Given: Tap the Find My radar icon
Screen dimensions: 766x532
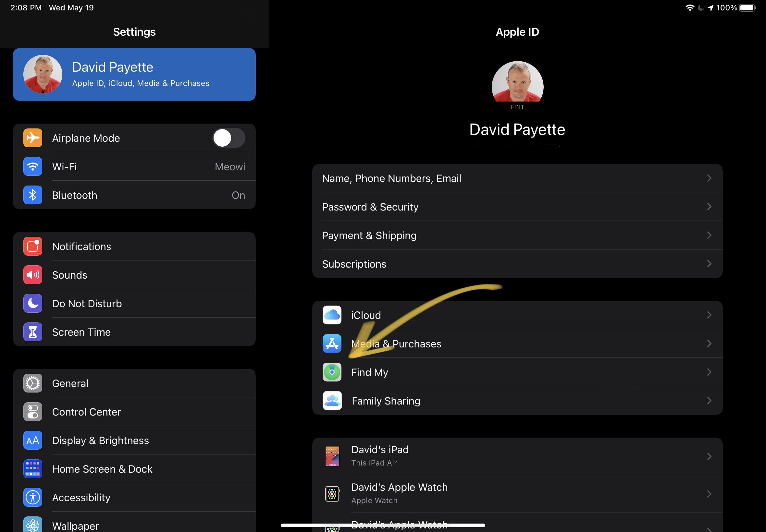Looking at the screenshot, I should 332,372.
